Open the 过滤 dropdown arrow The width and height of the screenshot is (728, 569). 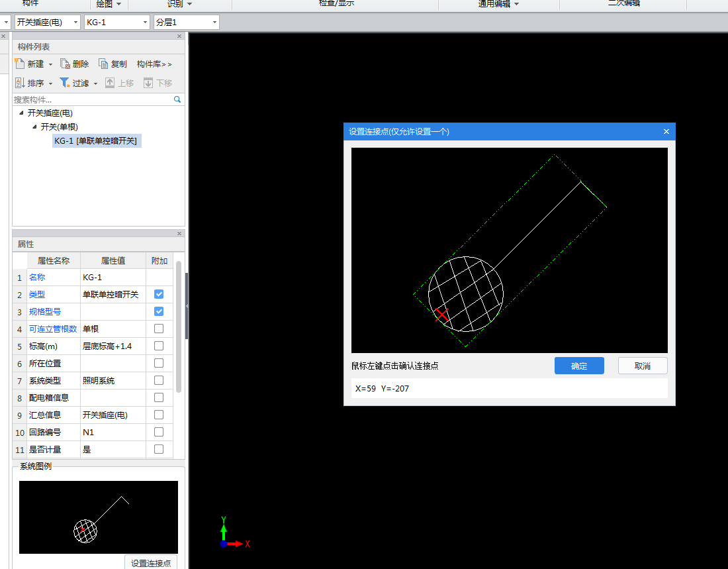pyautogui.click(x=96, y=83)
